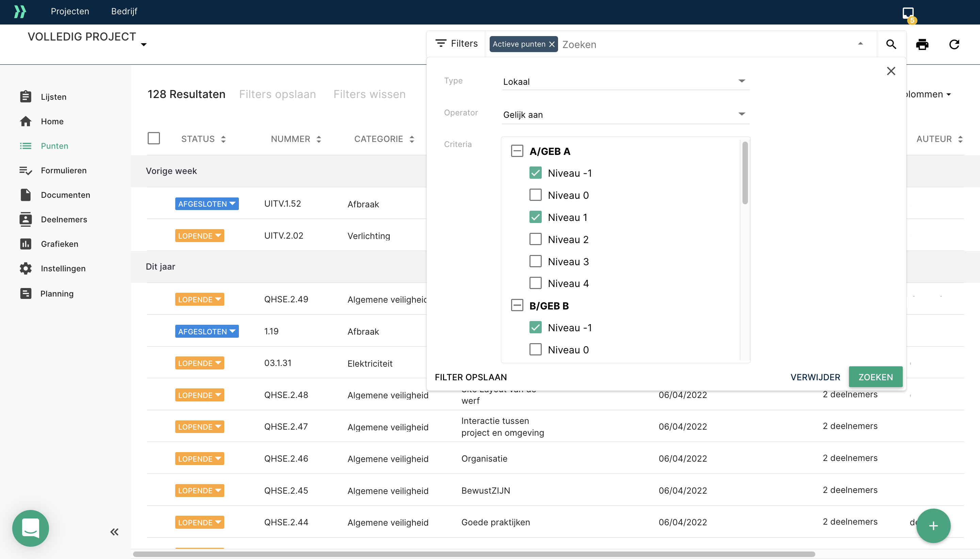Open the Type dropdown showing Lokaal
Viewport: 980px width, 559px height.
625,81
